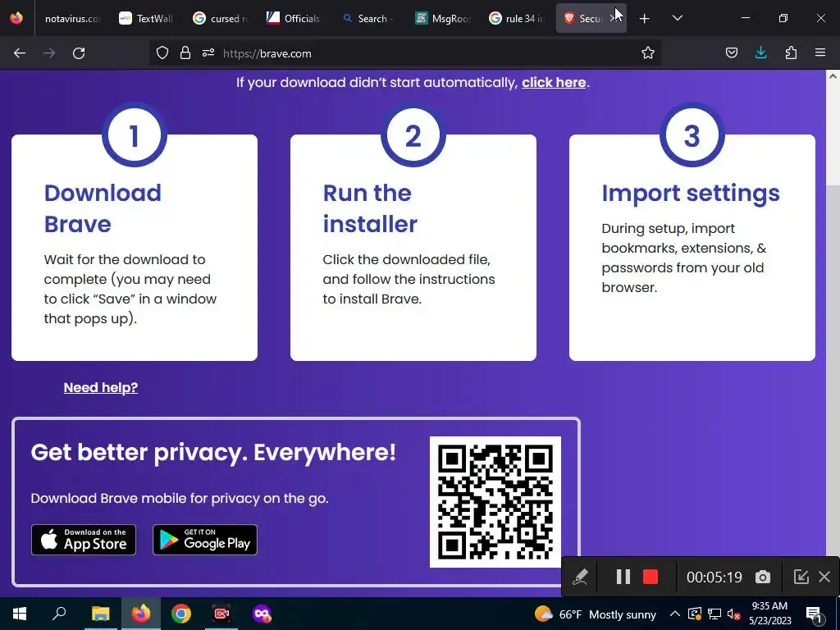This screenshot has height=630, width=840.
Task: Open Windows Start menu
Action: pos(20,614)
